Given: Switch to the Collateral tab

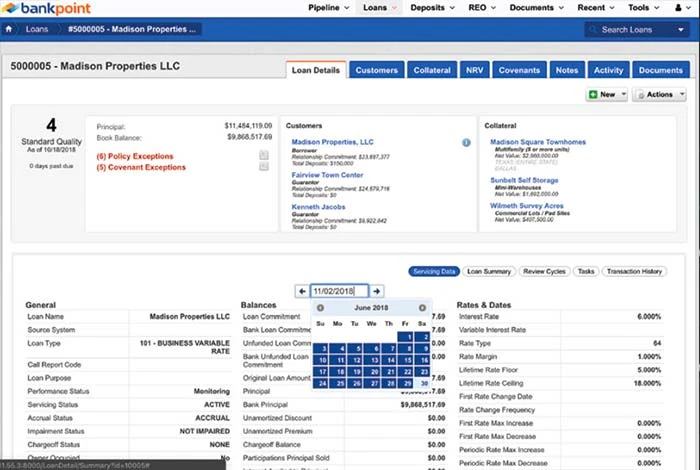Looking at the screenshot, I should 431,70.
